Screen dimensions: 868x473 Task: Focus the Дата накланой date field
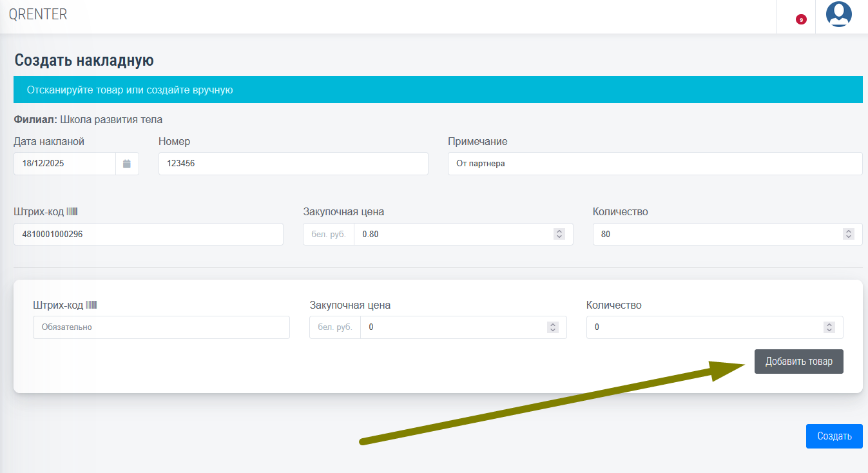click(x=64, y=164)
